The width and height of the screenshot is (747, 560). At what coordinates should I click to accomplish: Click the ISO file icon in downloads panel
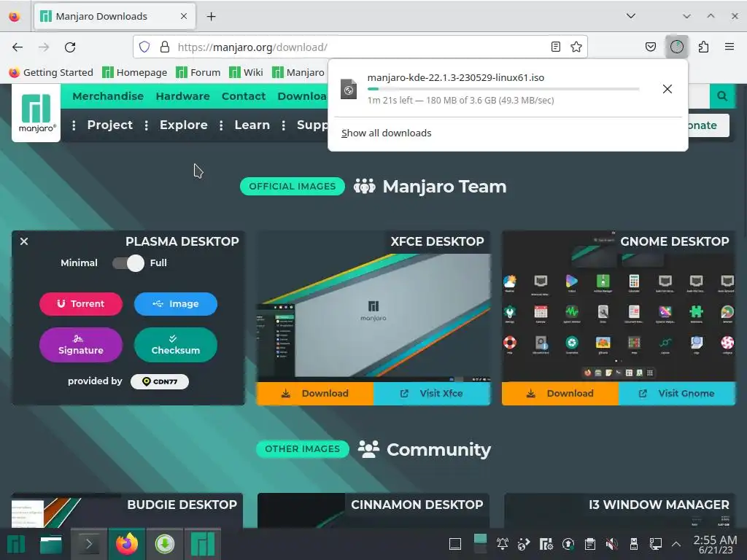348,89
